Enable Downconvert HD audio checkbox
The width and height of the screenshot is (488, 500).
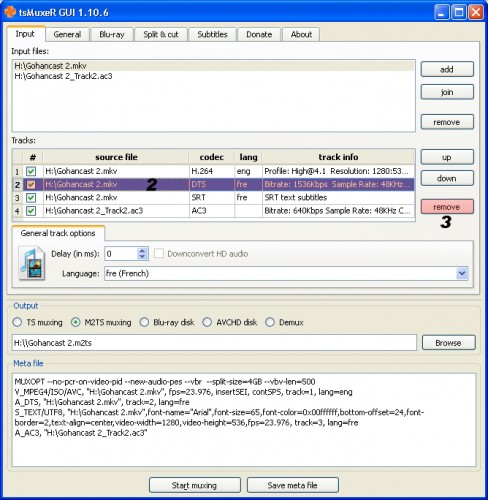(x=159, y=254)
